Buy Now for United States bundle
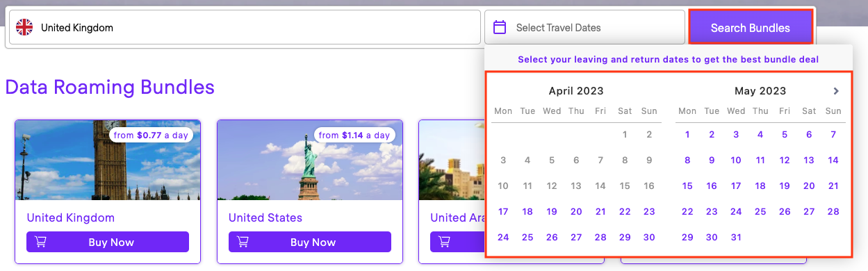Image resolution: width=868 pixels, height=271 pixels. click(x=310, y=242)
